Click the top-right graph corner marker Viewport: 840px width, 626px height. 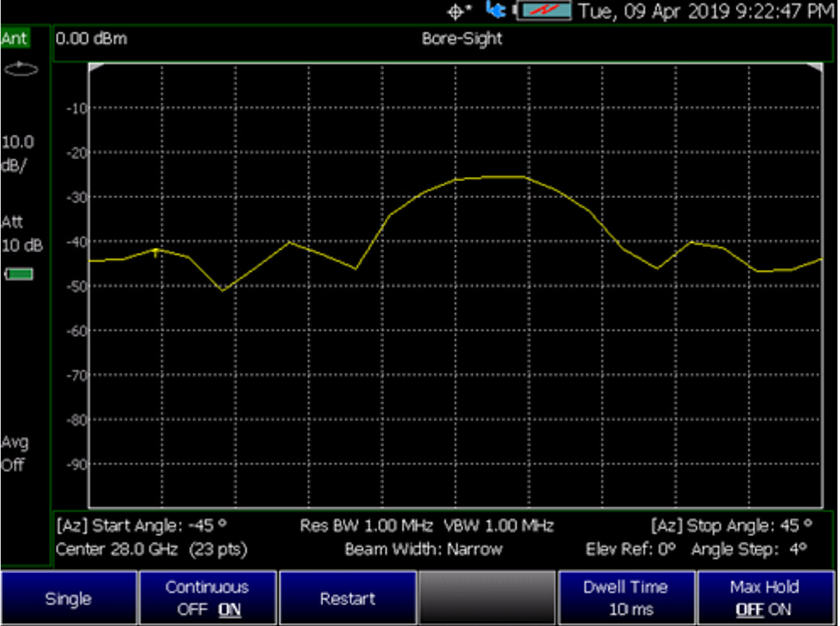tap(815, 67)
